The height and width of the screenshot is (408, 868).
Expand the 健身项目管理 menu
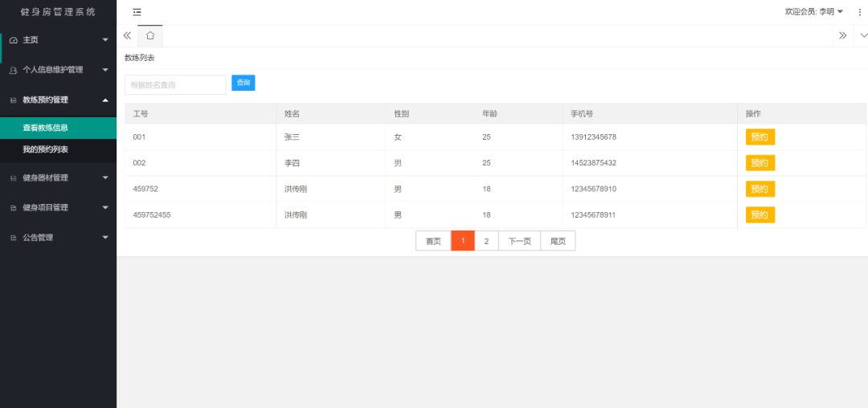pos(58,207)
